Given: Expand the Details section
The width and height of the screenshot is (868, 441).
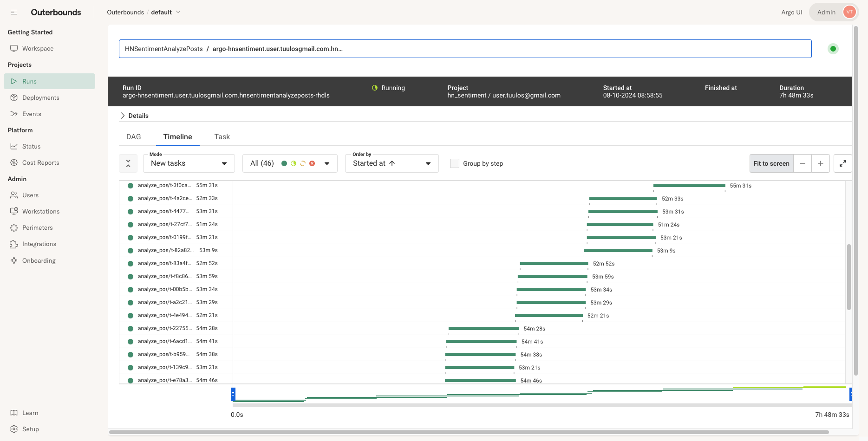Looking at the screenshot, I should [x=135, y=116].
